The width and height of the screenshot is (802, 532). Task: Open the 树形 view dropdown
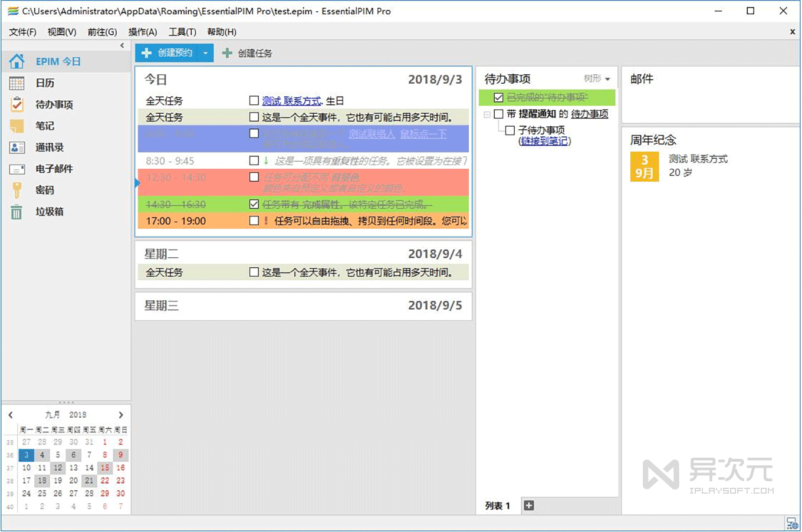(597, 78)
